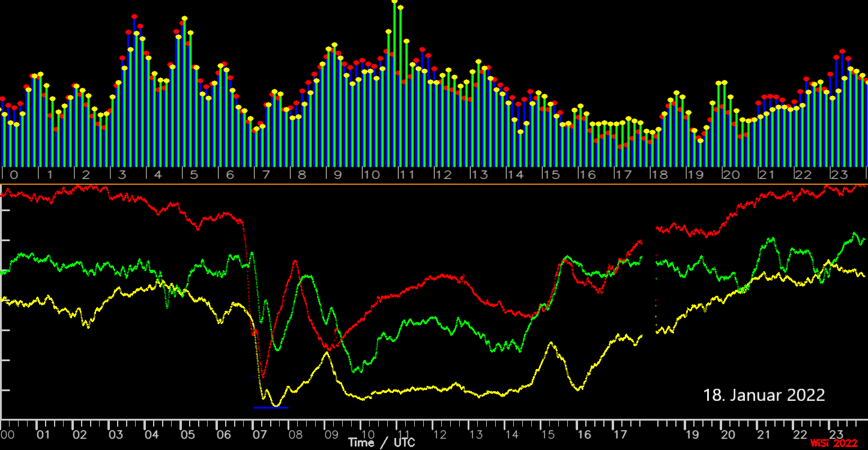Click the 03 tick label on the bottom axis
The image size is (868, 450).
tap(115, 434)
